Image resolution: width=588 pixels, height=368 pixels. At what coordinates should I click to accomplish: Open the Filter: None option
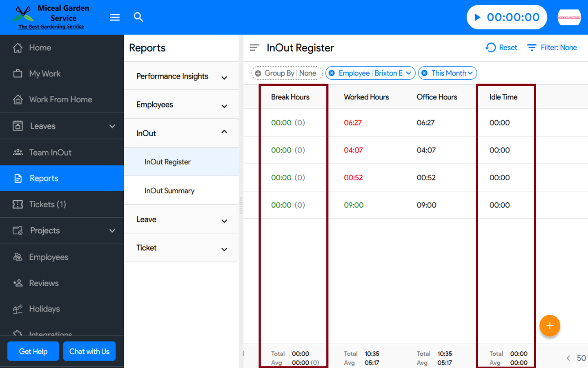(552, 48)
